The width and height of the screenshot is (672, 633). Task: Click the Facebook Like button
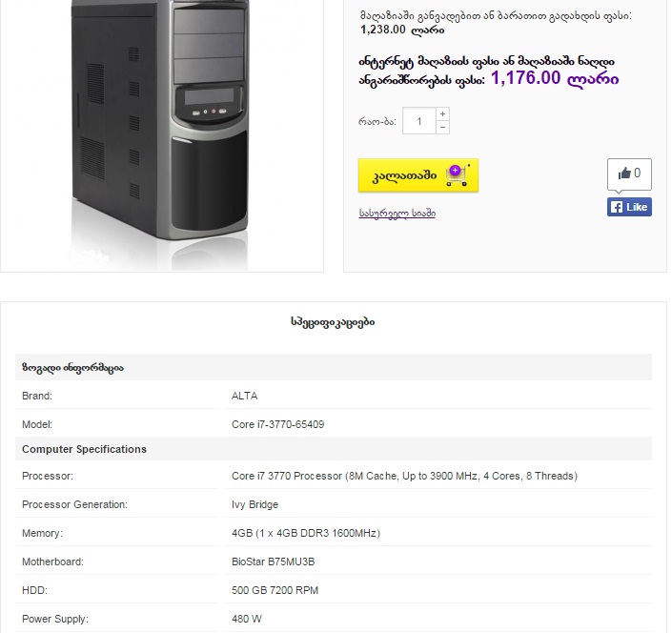(x=629, y=207)
